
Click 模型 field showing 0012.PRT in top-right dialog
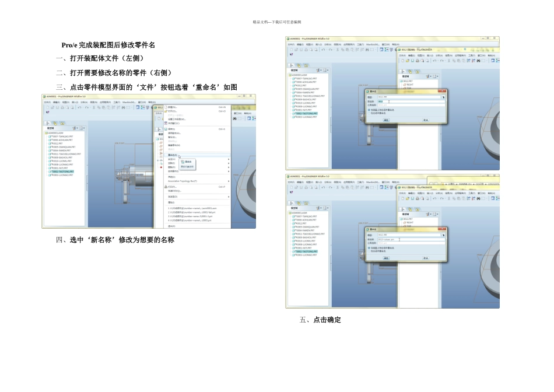(x=409, y=97)
